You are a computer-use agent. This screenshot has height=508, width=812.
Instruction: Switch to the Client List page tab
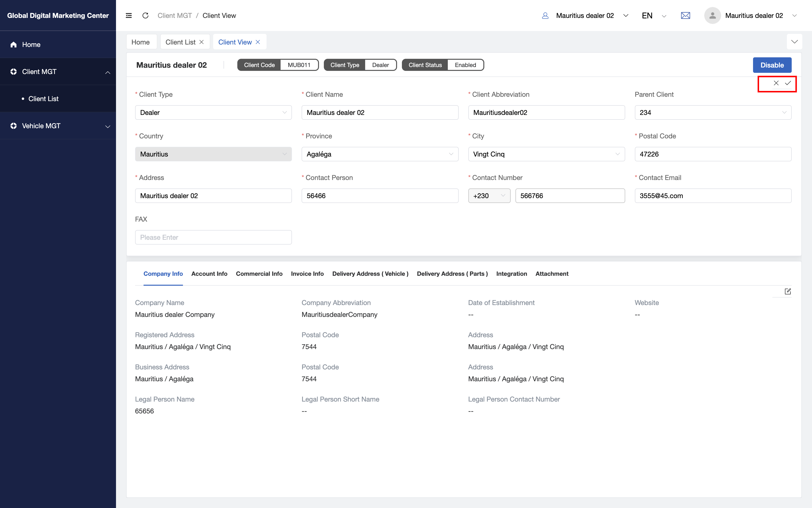point(181,42)
